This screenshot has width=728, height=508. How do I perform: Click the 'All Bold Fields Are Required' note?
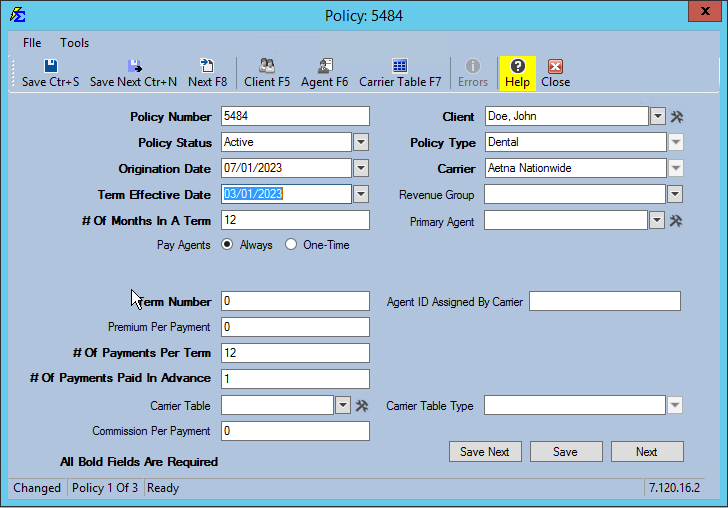[x=139, y=462]
